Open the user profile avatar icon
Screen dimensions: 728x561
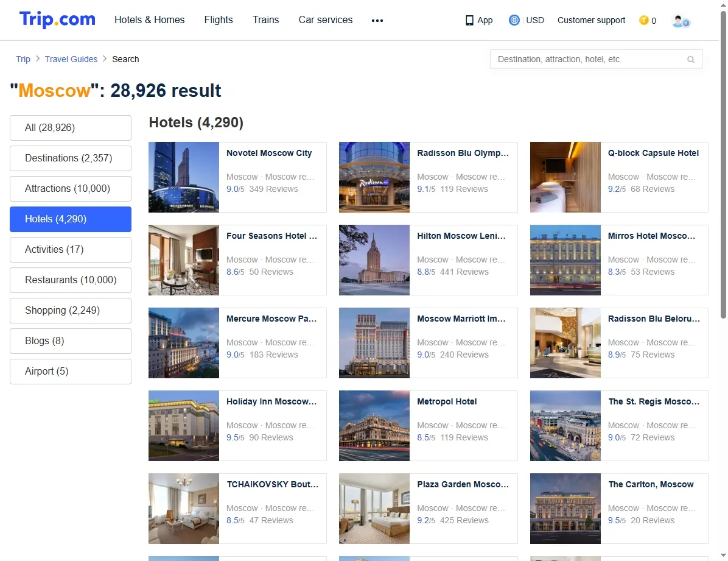pos(681,21)
